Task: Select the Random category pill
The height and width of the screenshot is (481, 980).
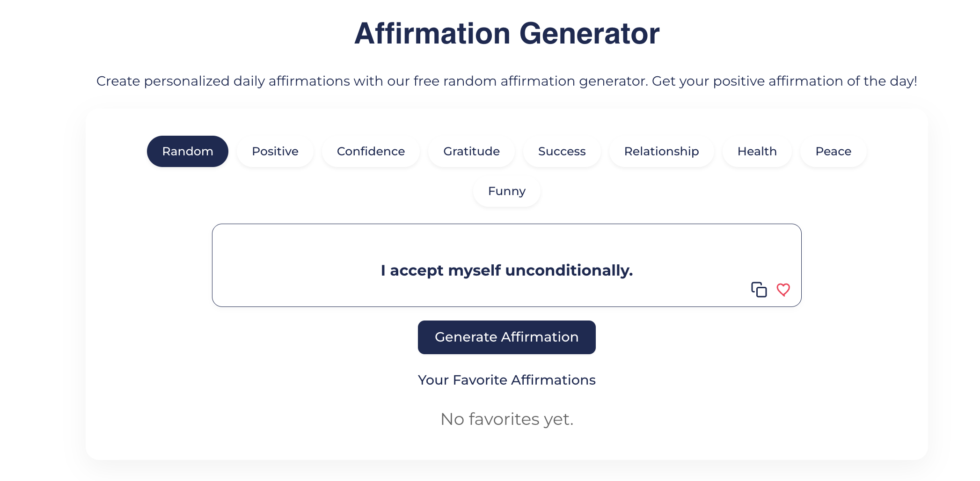Action: point(187,151)
